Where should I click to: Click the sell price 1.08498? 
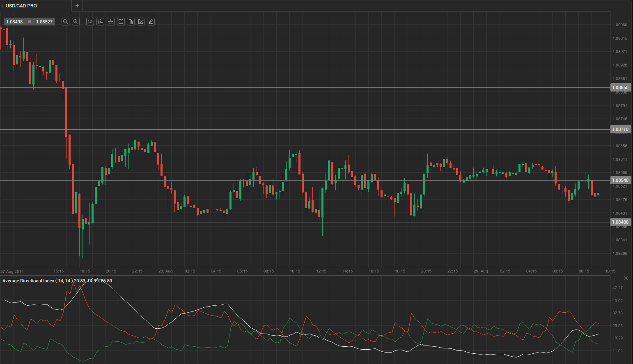15,22
